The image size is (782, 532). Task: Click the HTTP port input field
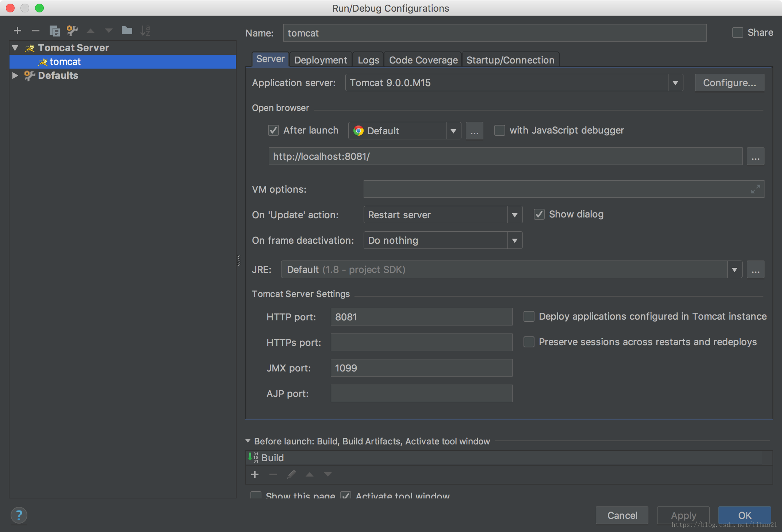(421, 317)
